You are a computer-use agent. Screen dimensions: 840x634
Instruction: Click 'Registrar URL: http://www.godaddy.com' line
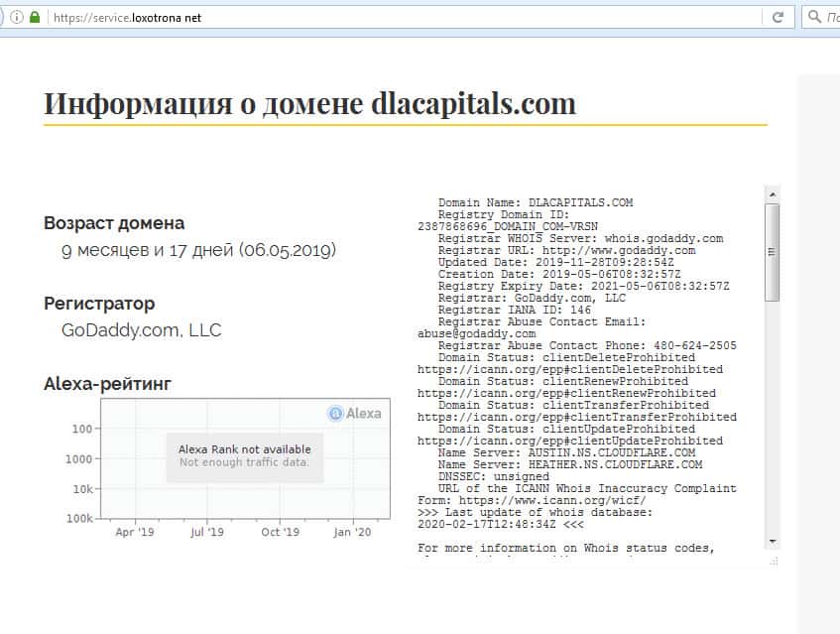click(x=567, y=250)
